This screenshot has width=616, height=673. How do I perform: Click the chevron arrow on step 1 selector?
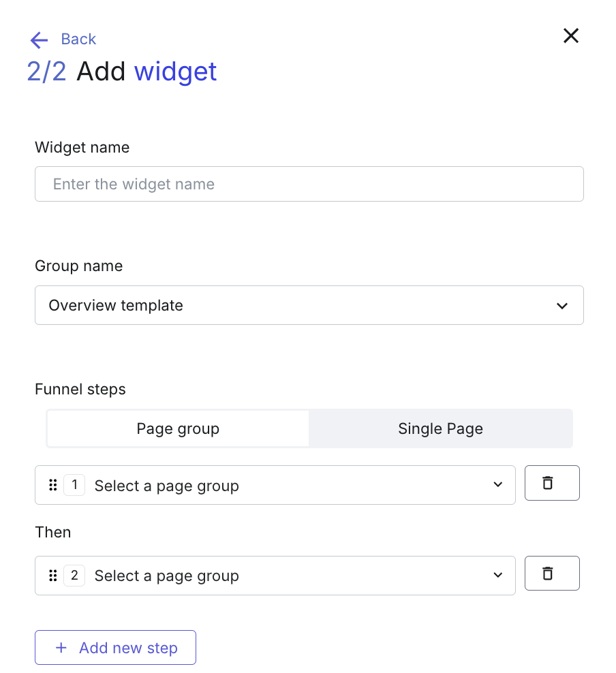point(497,484)
